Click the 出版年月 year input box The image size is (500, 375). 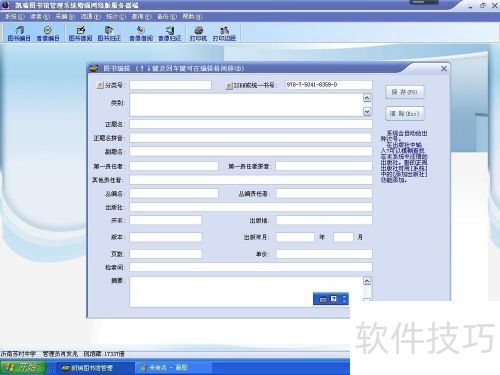point(295,237)
